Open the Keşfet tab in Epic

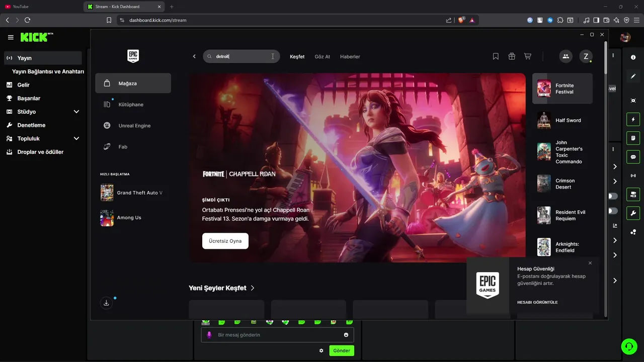pos(297,57)
